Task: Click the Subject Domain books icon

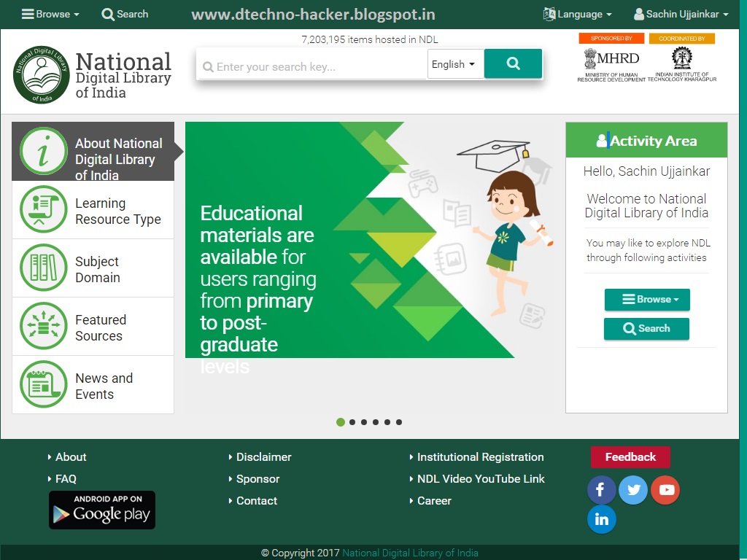Action: (x=42, y=268)
